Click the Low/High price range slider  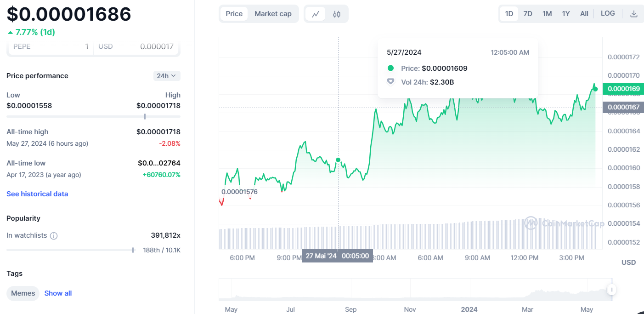(x=93, y=117)
